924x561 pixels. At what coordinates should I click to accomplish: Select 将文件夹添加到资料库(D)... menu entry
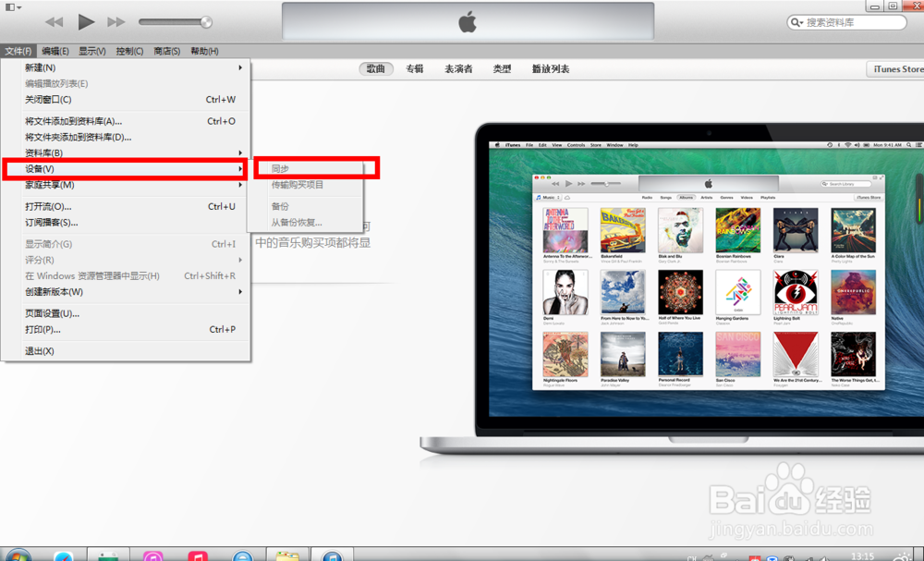tap(126, 138)
